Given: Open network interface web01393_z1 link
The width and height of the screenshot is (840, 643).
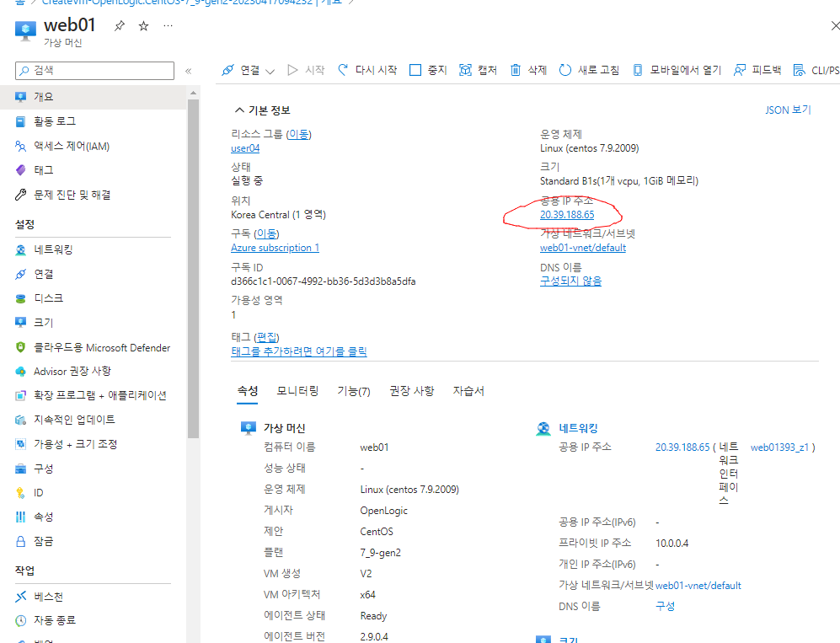Looking at the screenshot, I should (x=779, y=447).
